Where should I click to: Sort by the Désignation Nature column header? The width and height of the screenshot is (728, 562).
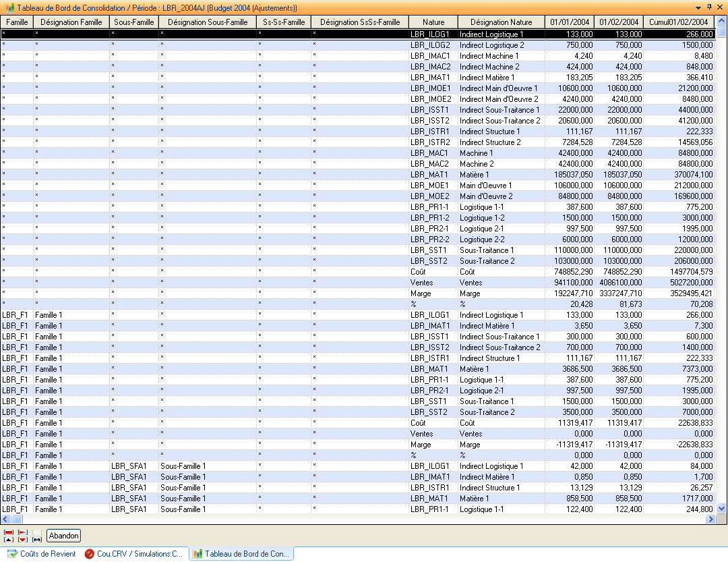[501, 22]
